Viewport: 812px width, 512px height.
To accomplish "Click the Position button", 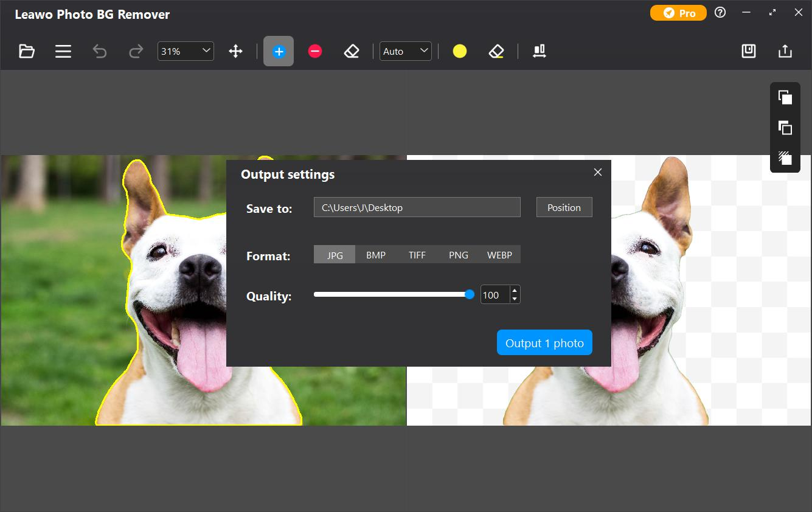I will (564, 207).
